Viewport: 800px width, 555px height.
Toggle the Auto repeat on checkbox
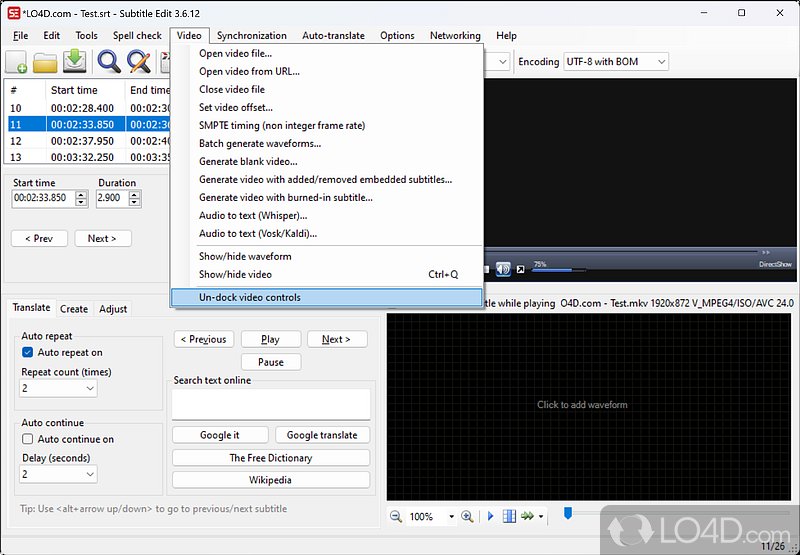(x=28, y=352)
